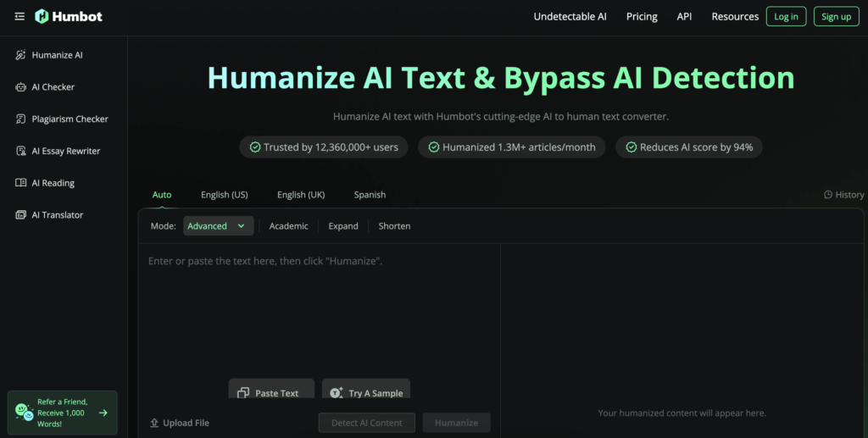Click the 'Mode:' label
The height and width of the screenshot is (438, 868).
pos(164,225)
